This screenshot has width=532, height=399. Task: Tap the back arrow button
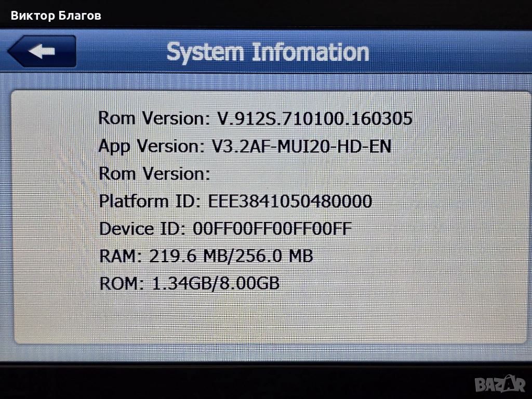coord(42,51)
